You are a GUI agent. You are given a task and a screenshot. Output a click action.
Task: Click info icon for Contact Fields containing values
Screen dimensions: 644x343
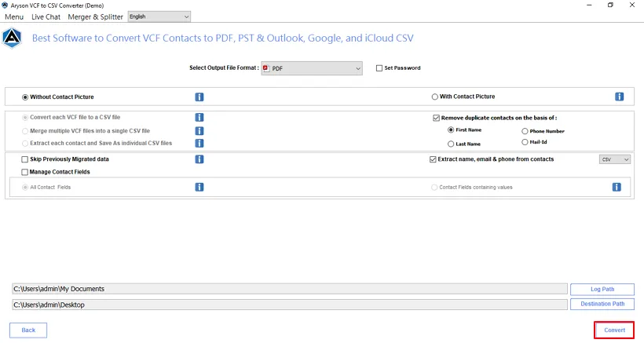point(617,187)
